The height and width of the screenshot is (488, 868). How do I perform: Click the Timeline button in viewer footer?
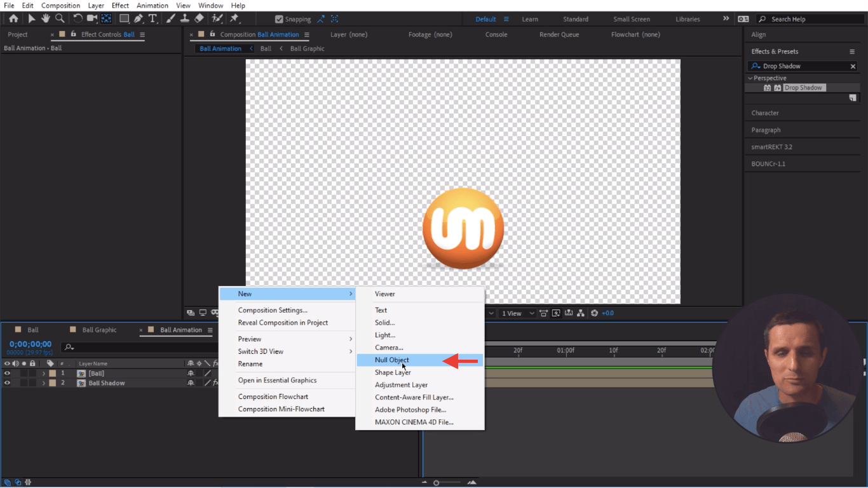pyautogui.click(x=569, y=313)
